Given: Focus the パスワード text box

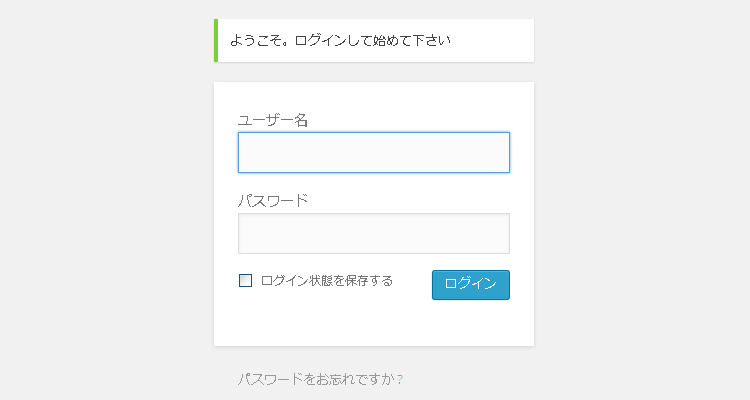Looking at the screenshot, I should click(373, 234).
